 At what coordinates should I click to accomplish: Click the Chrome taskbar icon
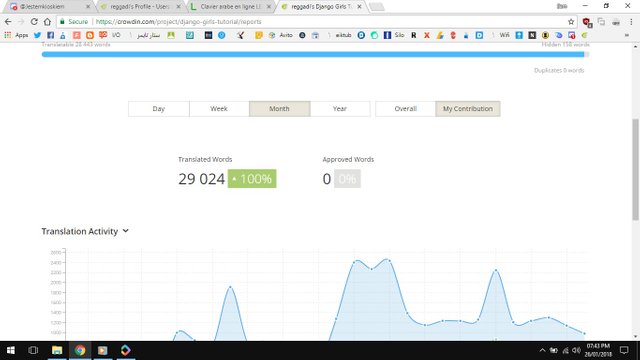[x=80, y=350]
